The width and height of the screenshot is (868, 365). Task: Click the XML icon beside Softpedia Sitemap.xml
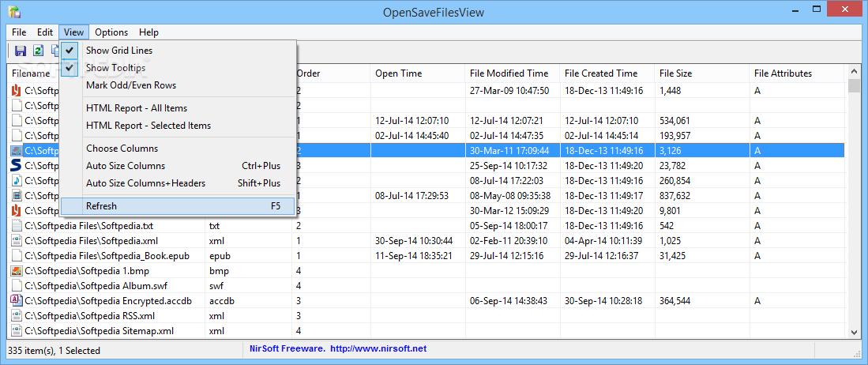pos(16,331)
